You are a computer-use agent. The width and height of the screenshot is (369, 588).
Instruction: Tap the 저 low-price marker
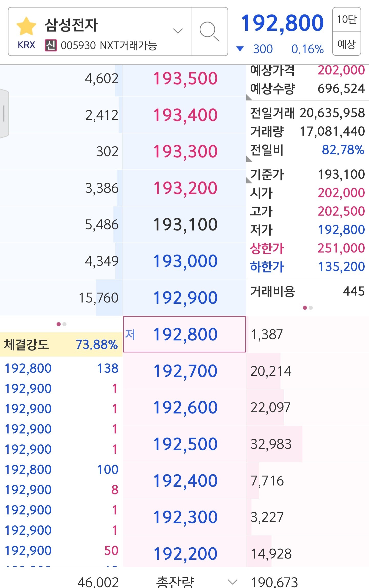click(x=130, y=334)
